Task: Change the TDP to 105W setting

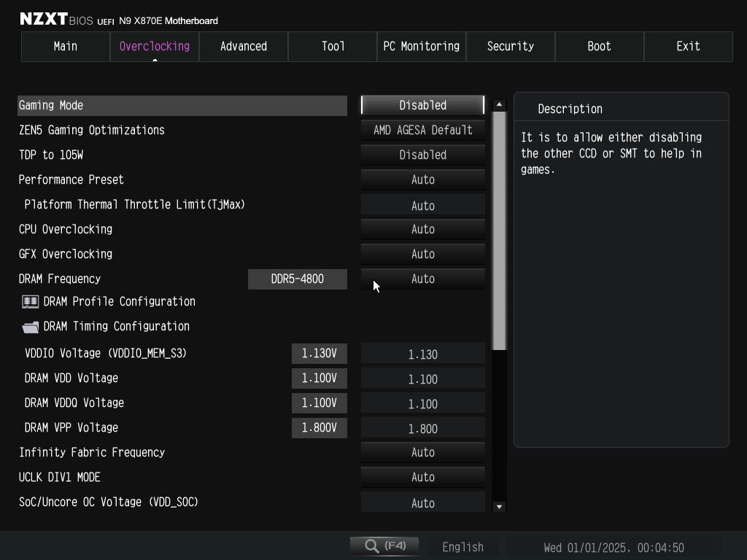Action: tap(422, 155)
